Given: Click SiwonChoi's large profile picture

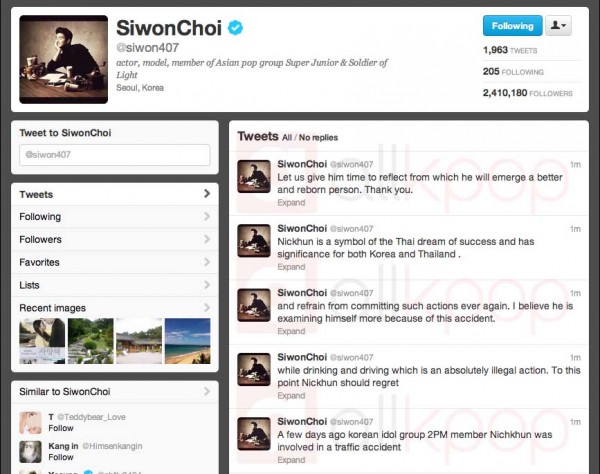Looking at the screenshot, I should point(64,59).
